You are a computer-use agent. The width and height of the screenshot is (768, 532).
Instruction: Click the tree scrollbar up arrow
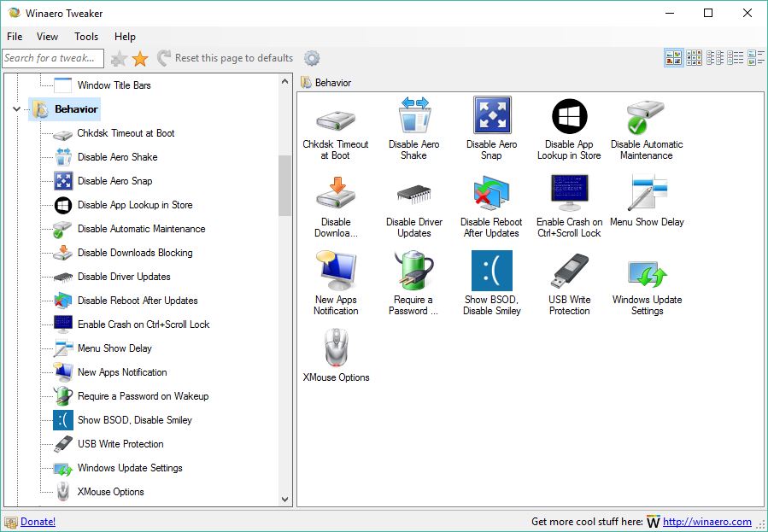coord(285,82)
